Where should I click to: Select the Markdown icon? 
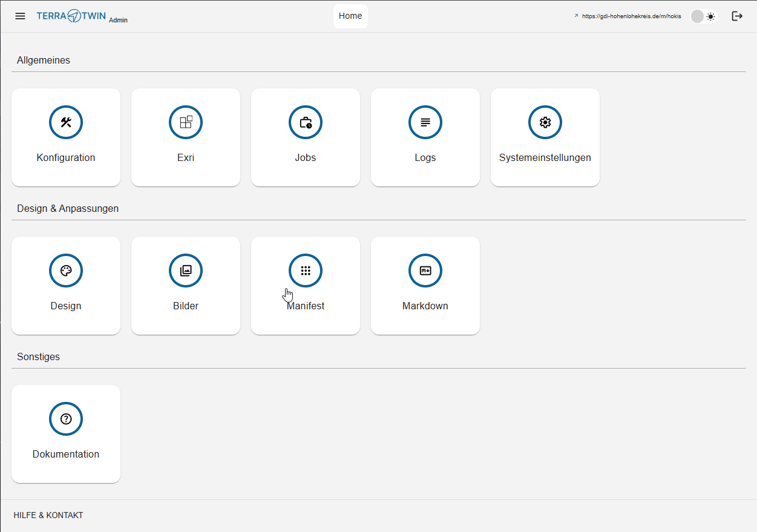point(425,271)
